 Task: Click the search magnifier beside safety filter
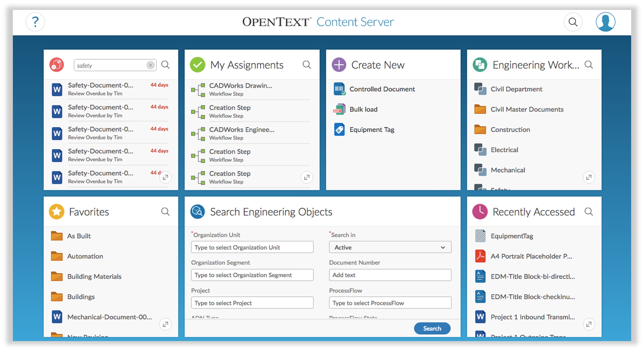pyautogui.click(x=165, y=65)
